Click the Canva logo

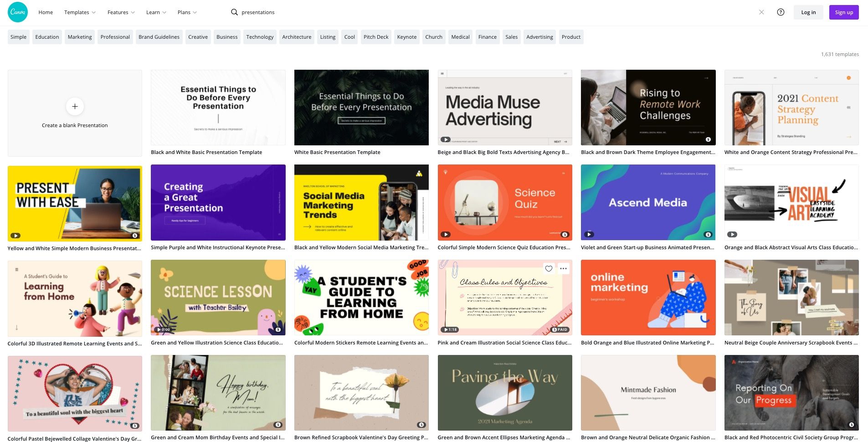coord(17,11)
